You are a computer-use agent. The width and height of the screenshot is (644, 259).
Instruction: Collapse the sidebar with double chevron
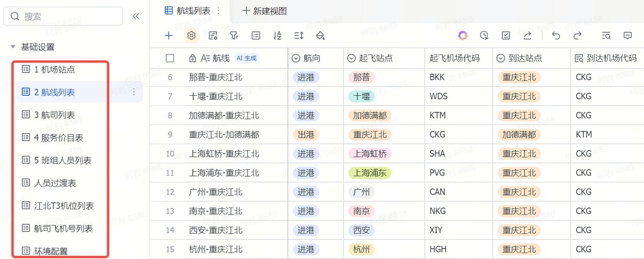click(x=136, y=16)
